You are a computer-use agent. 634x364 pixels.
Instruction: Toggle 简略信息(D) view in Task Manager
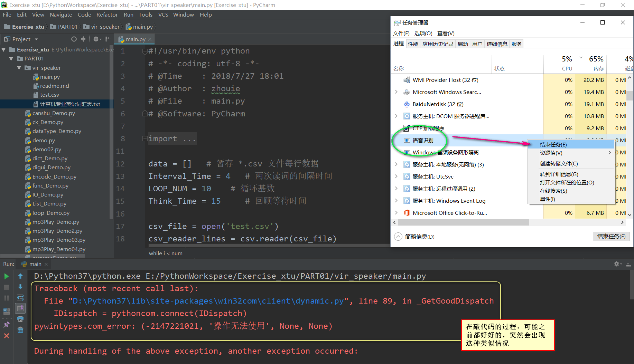pyautogui.click(x=414, y=237)
